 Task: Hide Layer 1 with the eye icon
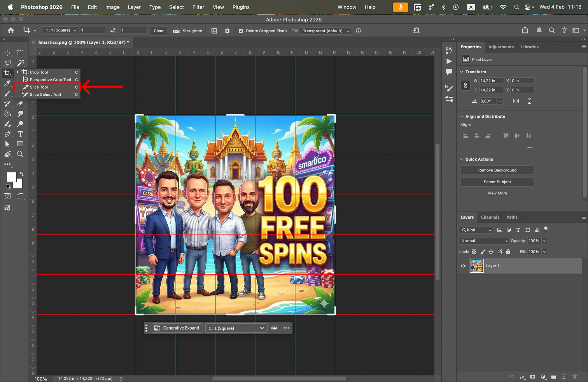click(463, 266)
